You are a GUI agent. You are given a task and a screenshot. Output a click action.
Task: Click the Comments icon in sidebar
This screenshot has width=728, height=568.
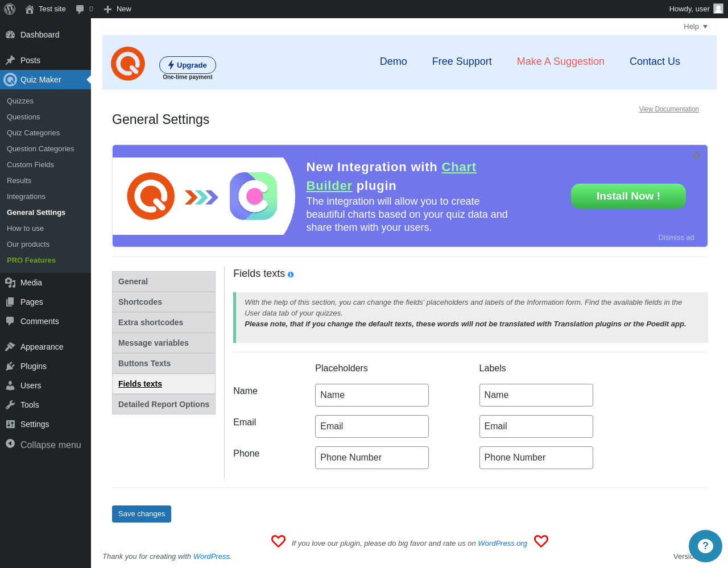pyautogui.click(x=10, y=321)
